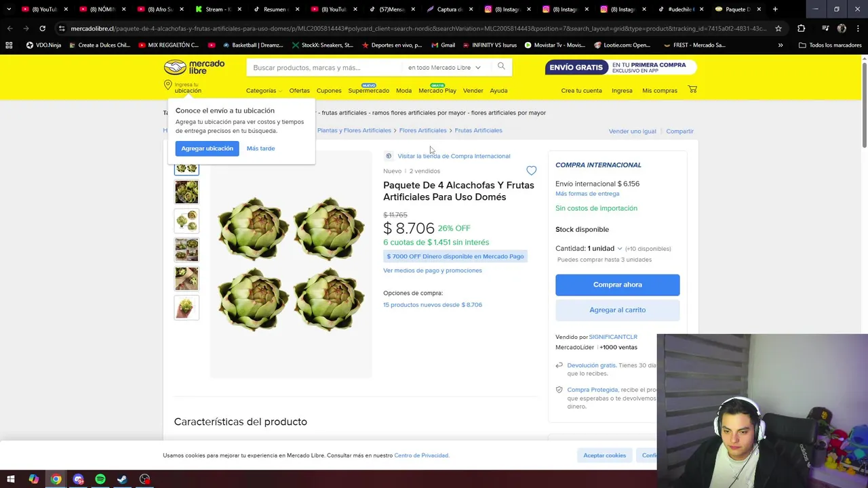Open Mercado Play in the navigation

tap(437, 91)
